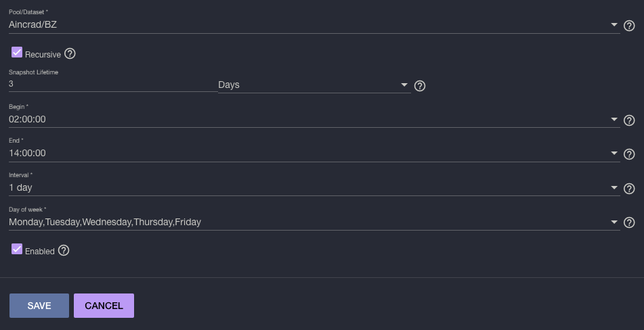Show help tooltip for Recursive option

pos(70,53)
